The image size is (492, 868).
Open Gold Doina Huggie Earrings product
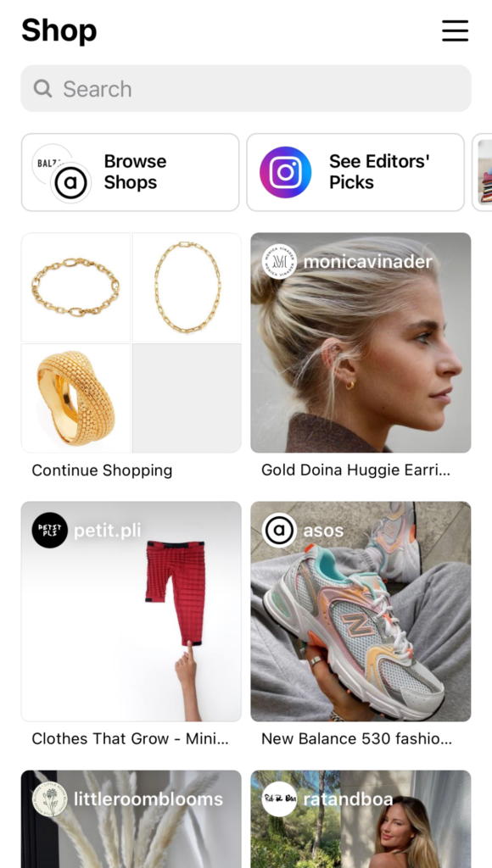[361, 342]
